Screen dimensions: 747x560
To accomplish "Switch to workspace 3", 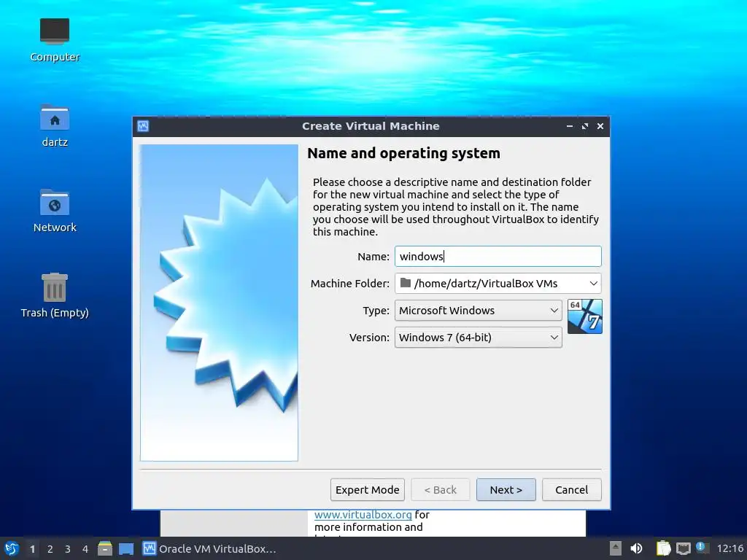I will 68,549.
